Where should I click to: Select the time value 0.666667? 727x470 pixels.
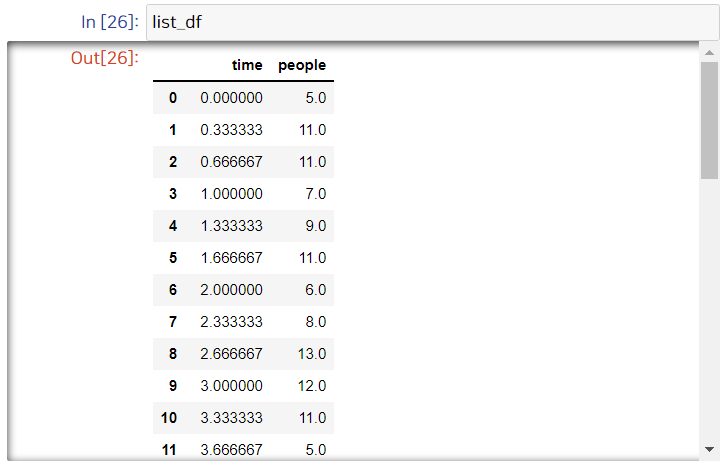pos(231,162)
